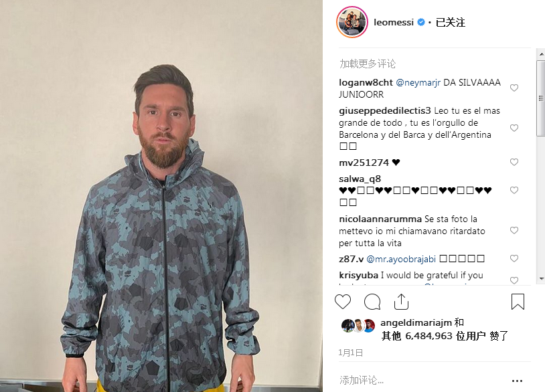Click the comments scrollbar down arrow
This screenshot has height=392, width=545.
pos(541,278)
